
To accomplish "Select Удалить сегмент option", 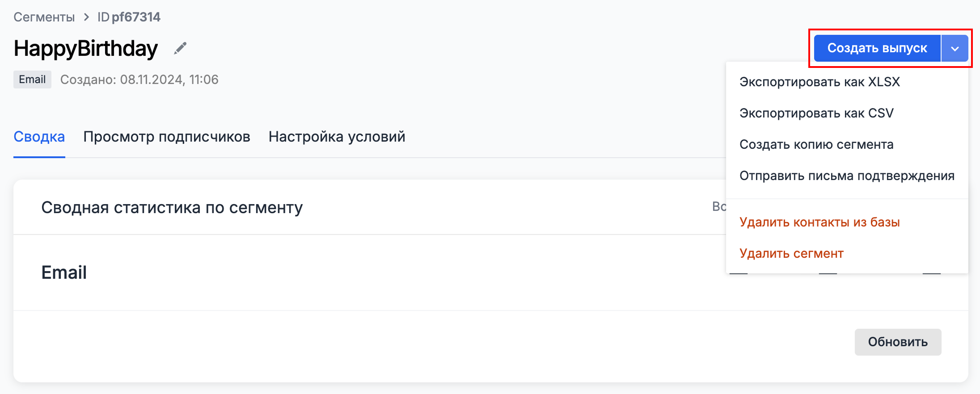I will [x=791, y=253].
